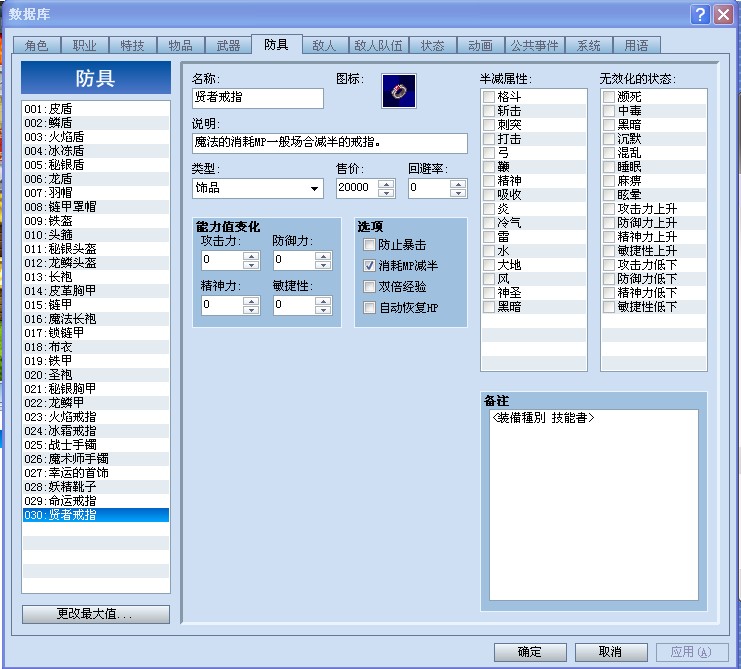
Task: Select 006:龙盾 in the armor list
Action: click(96, 179)
